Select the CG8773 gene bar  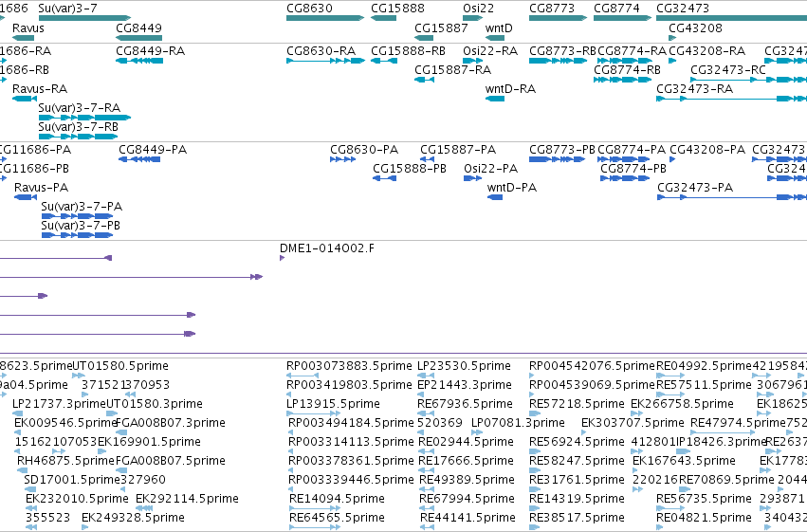pos(558,18)
